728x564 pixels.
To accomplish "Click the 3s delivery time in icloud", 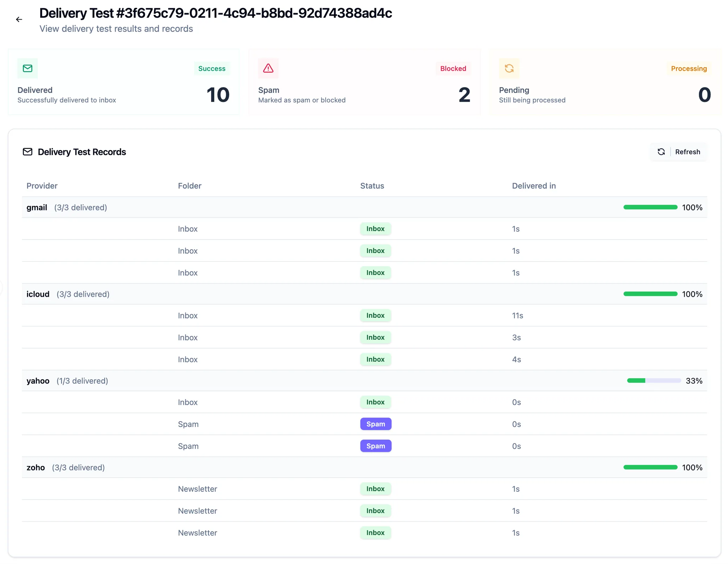I will click(x=516, y=338).
